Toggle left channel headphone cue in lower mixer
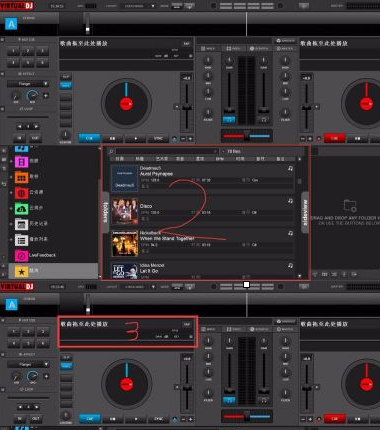This screenshot has width=380, height=430. tap(229, 400)
